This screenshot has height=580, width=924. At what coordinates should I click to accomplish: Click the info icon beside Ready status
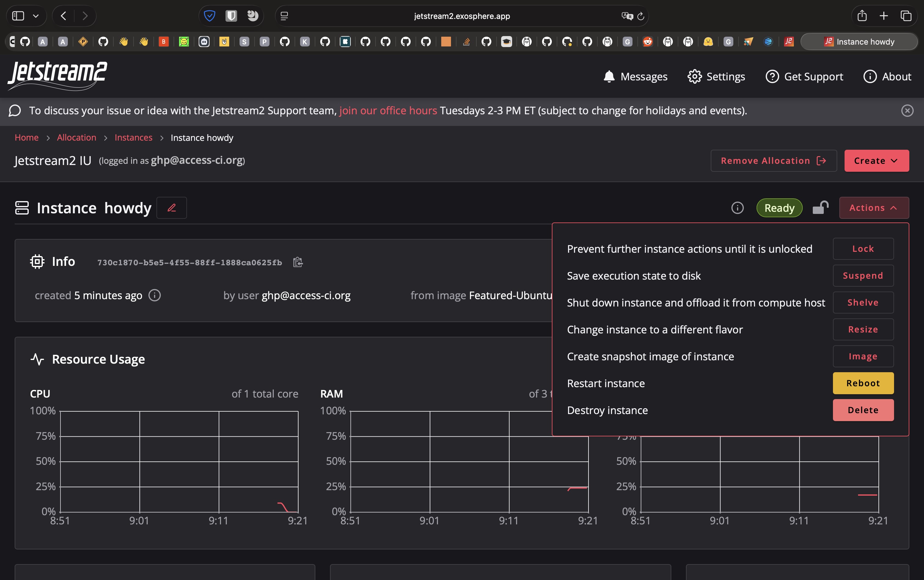[x=737, y=207]
